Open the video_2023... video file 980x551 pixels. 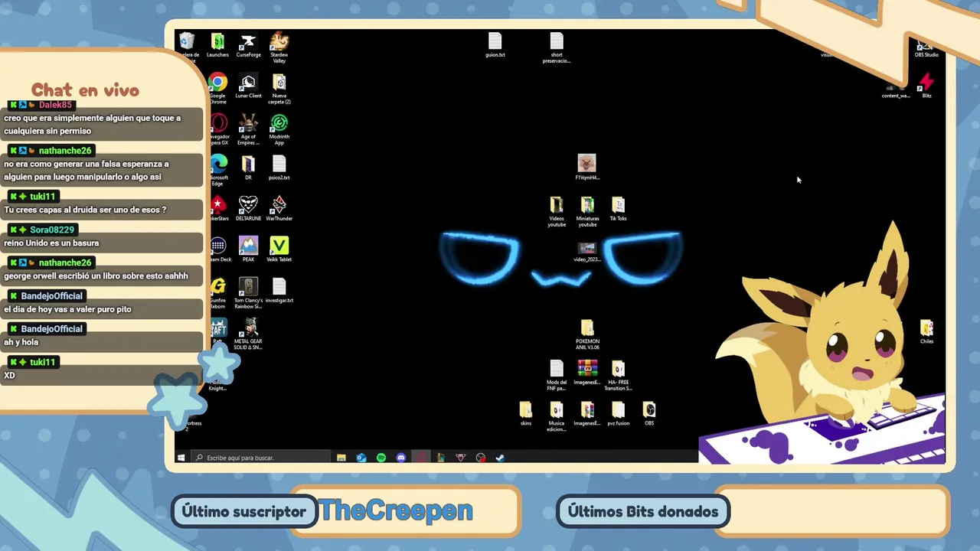[x=587, y=252]
